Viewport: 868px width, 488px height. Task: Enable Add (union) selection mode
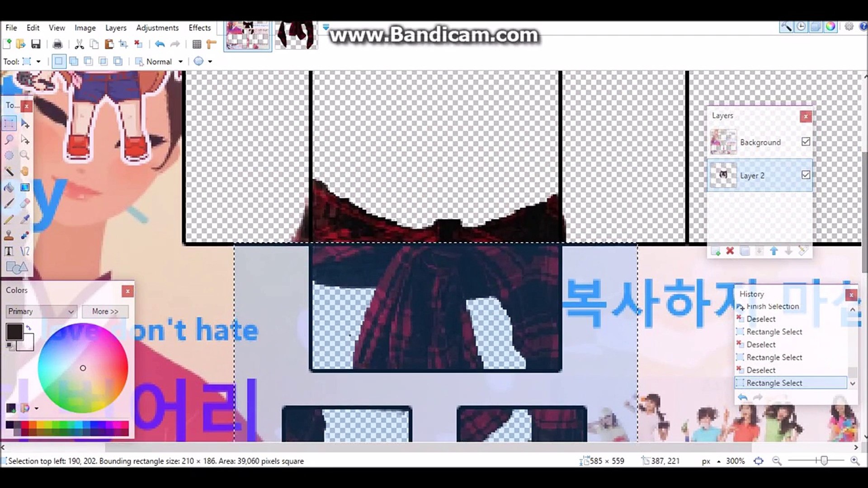click(74, 61)
